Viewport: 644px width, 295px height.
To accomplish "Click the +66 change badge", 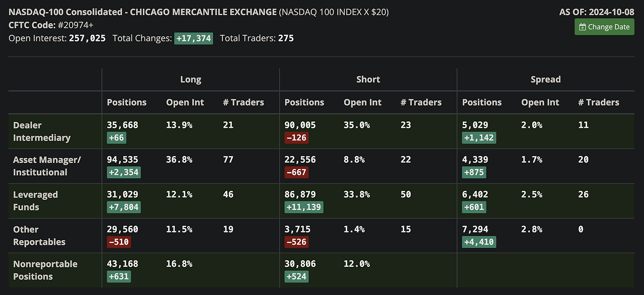I will pyautogui.click(x=117, y=137).
